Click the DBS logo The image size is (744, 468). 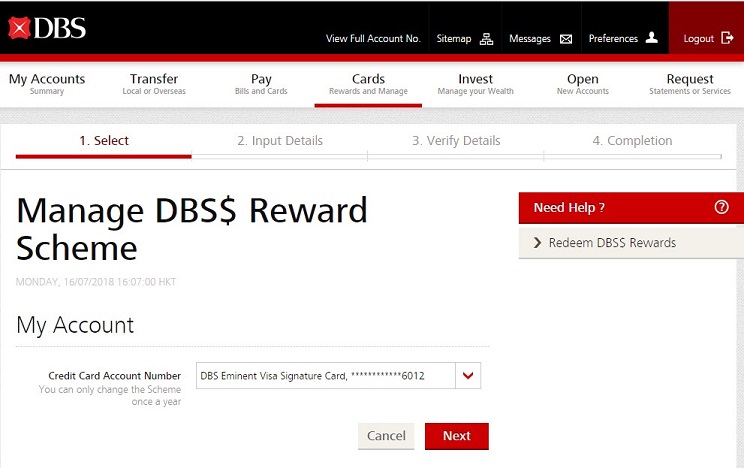click(47, 28)
